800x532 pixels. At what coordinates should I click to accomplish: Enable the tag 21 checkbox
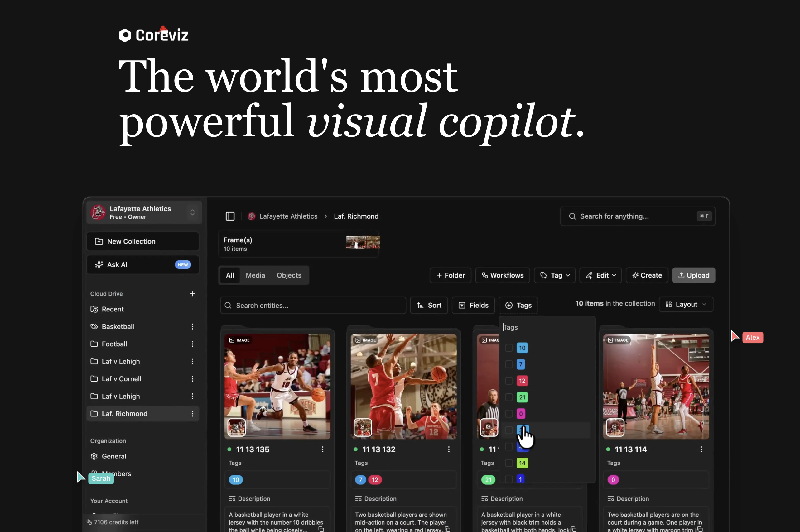[x=509, y=397]
